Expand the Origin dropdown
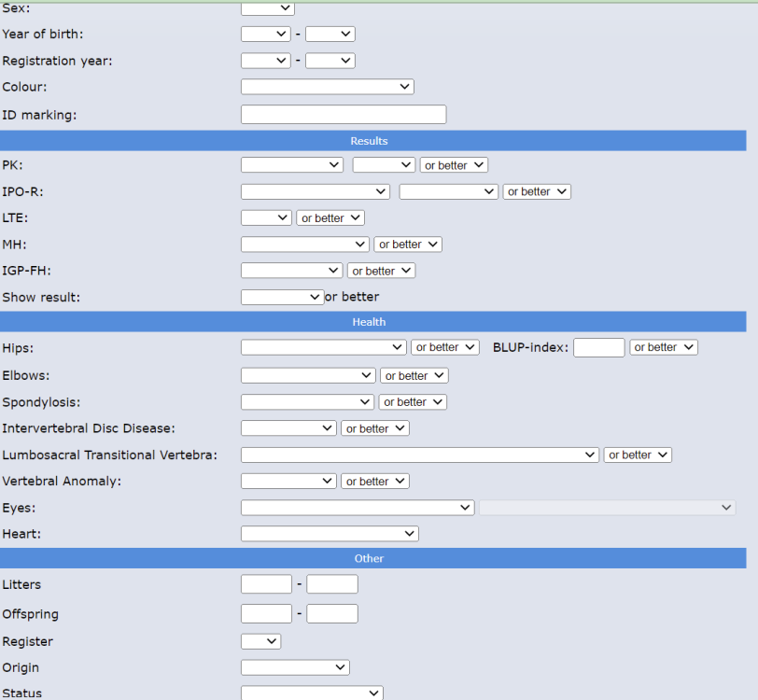The width and height of the screenshot is (758, 700). click(295, 667)
